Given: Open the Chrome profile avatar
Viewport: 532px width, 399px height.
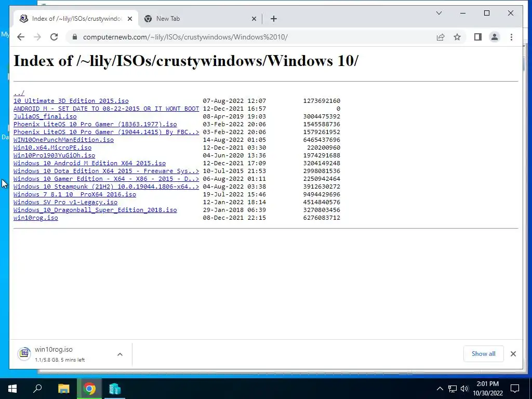Looking at the screenshot, I should [495, 37].
